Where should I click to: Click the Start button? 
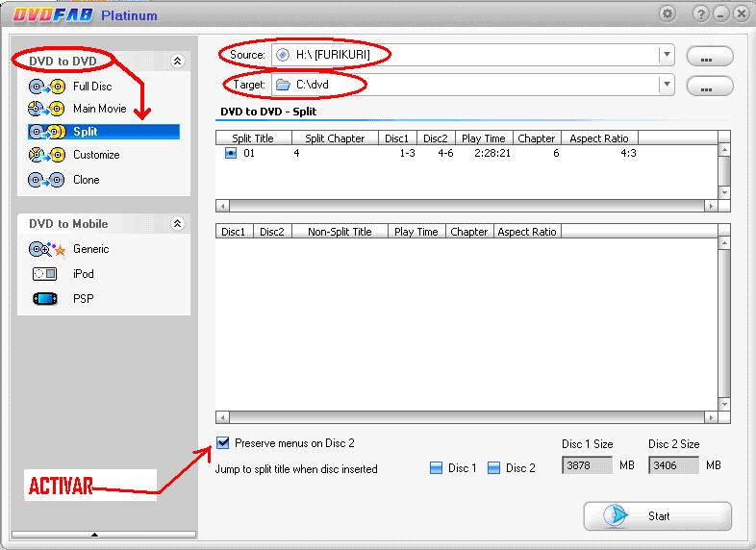pos(658,516)
